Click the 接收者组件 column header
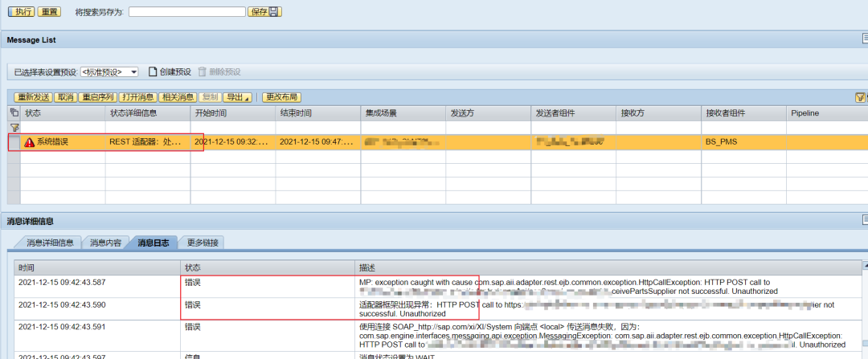 coord(744,113)
